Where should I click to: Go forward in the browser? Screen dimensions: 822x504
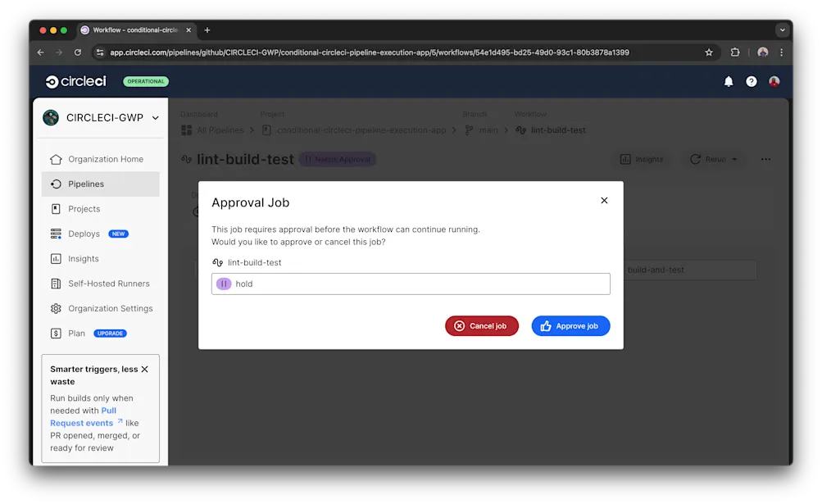59,52
